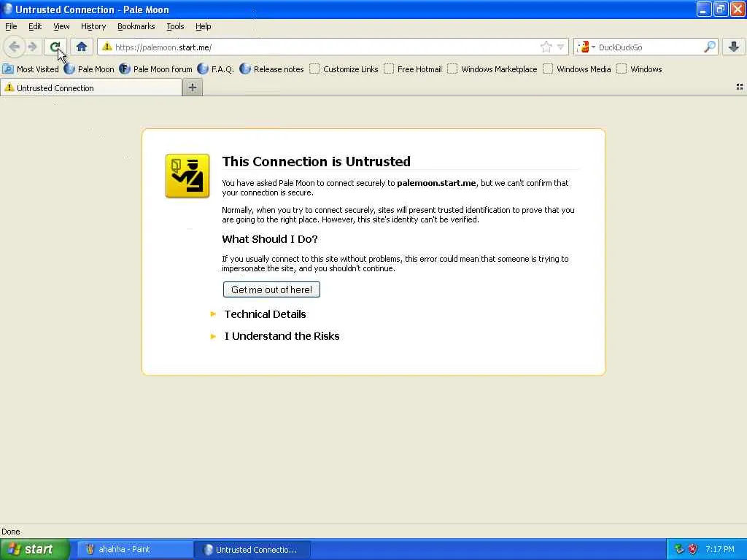Open the Pale Moon forum bookmark
Screen dimensions: 747x560
tap(156, 69)
